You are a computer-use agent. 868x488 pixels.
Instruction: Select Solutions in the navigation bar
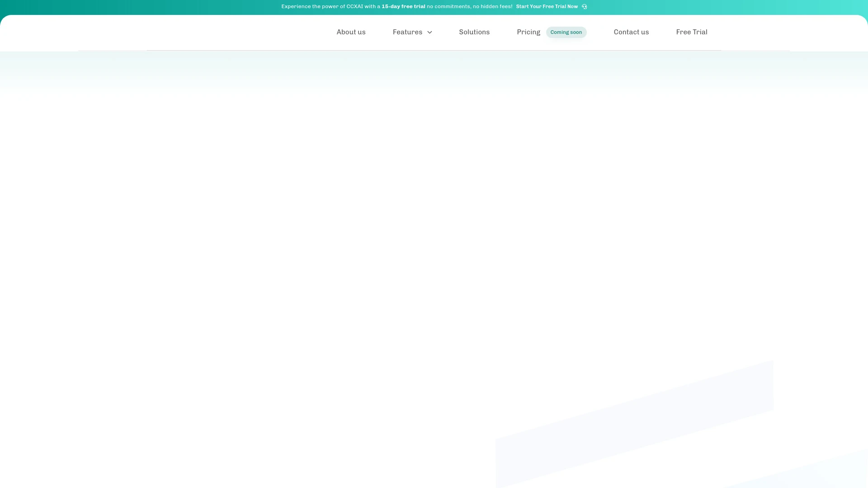[x=474, y=32]
